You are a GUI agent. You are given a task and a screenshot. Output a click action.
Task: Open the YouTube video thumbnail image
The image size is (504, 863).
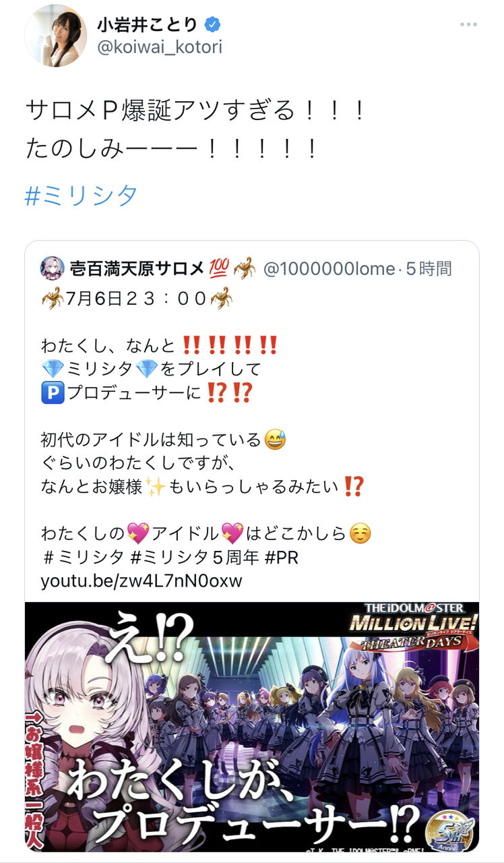(x=252, y=727)
